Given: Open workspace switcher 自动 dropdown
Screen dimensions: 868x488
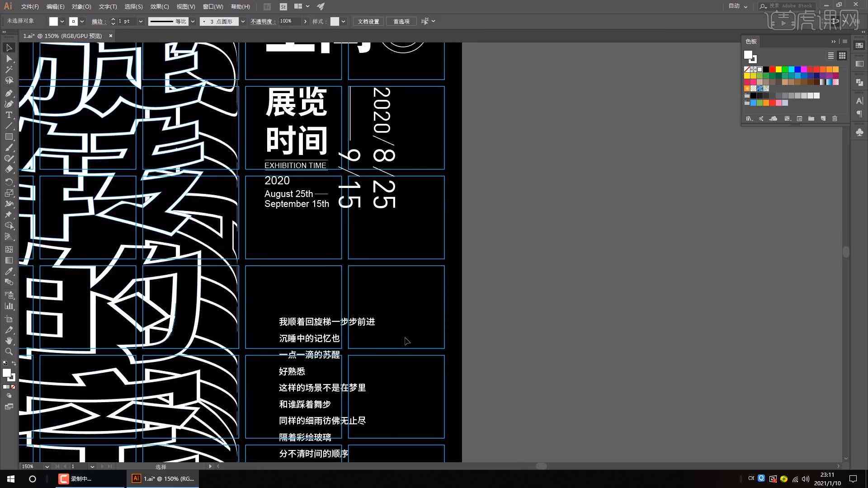Looking at the screenshot, I should pyautogui.click(x=738, y=6).
